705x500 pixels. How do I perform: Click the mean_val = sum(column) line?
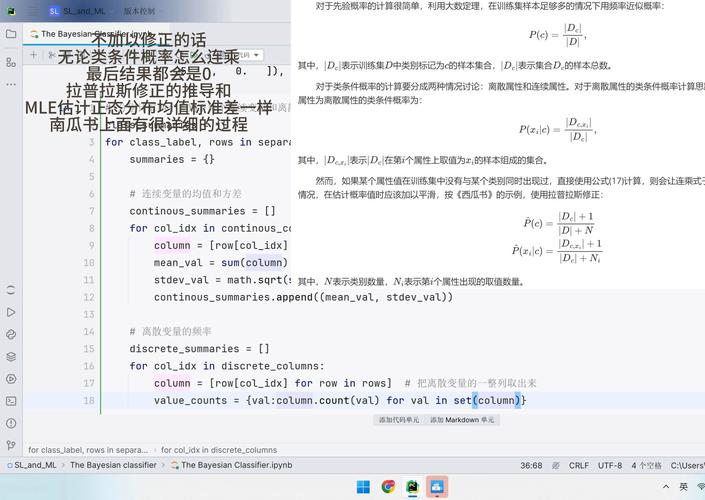coord(220,263)
